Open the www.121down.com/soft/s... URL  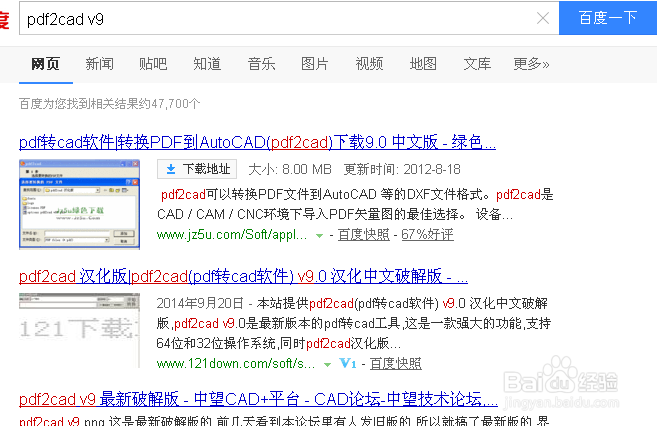tap(236, 364)
